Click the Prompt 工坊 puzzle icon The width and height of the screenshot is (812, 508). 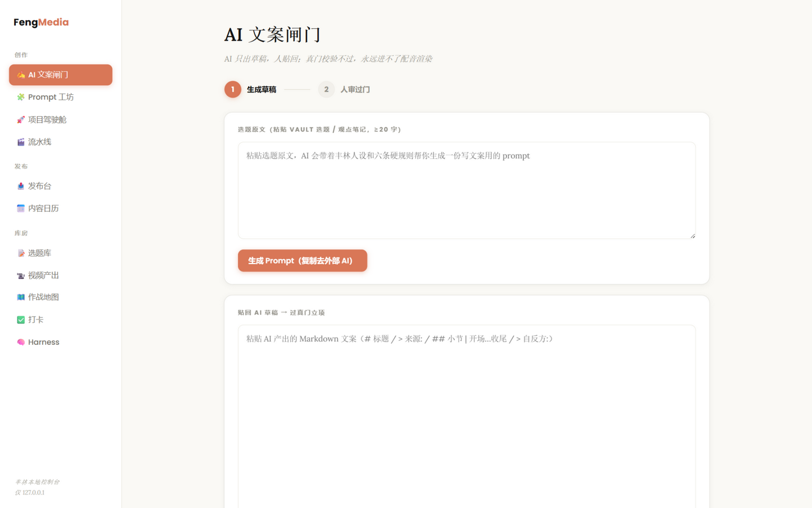[21, 97]
